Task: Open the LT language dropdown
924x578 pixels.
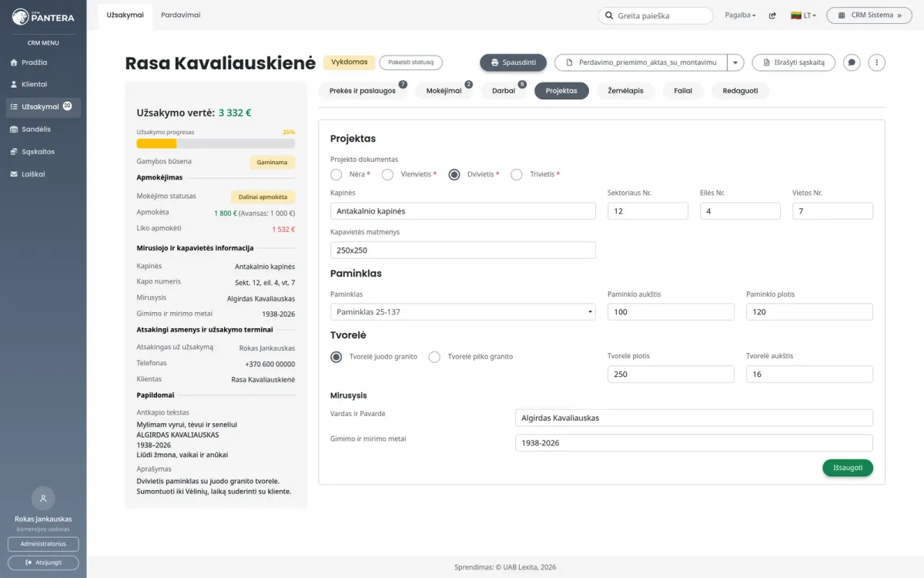Action: pyautogui.click(x=803, y=15)
